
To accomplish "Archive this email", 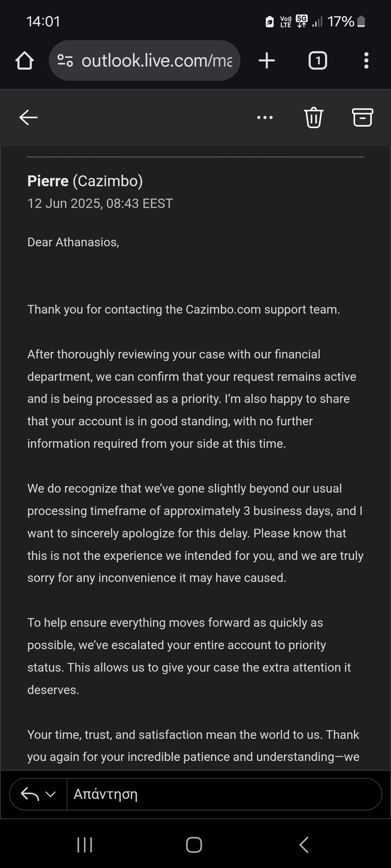I will coord(362,118).
